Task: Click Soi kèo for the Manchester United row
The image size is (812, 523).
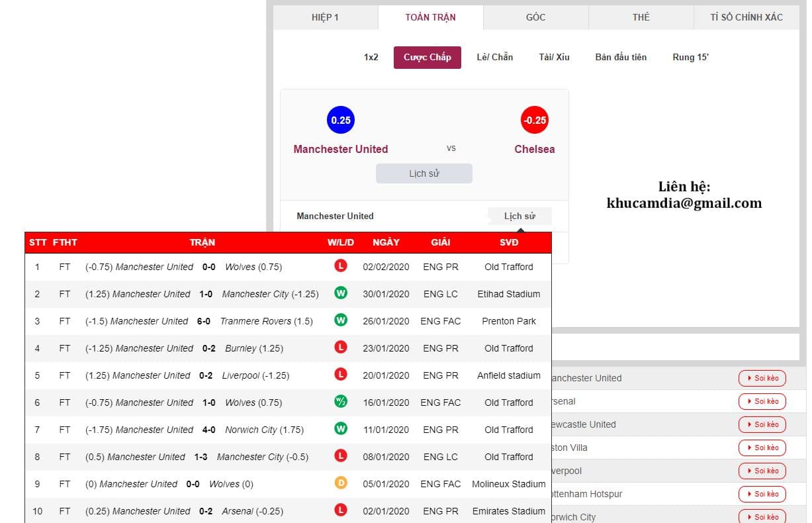Action: click(x=762, y=378)
